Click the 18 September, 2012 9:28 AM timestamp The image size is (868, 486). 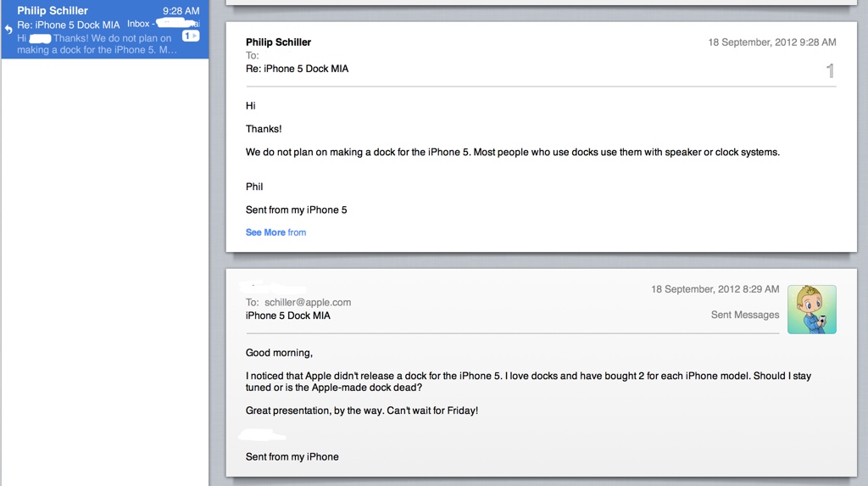tap(771, 42)
